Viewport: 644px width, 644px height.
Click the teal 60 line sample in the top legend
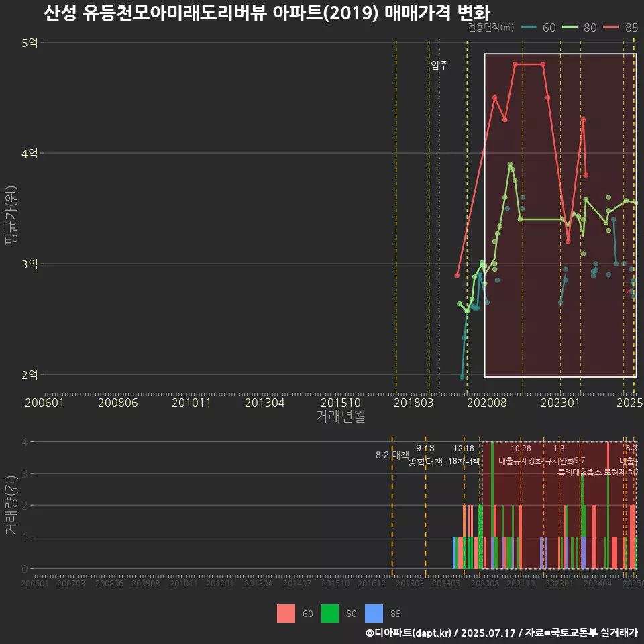(x=529, y=28)
